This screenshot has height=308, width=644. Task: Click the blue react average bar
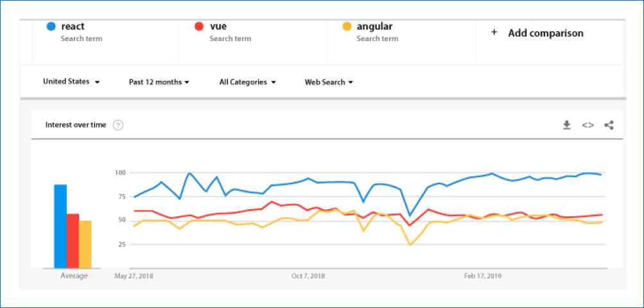(60, 226)
